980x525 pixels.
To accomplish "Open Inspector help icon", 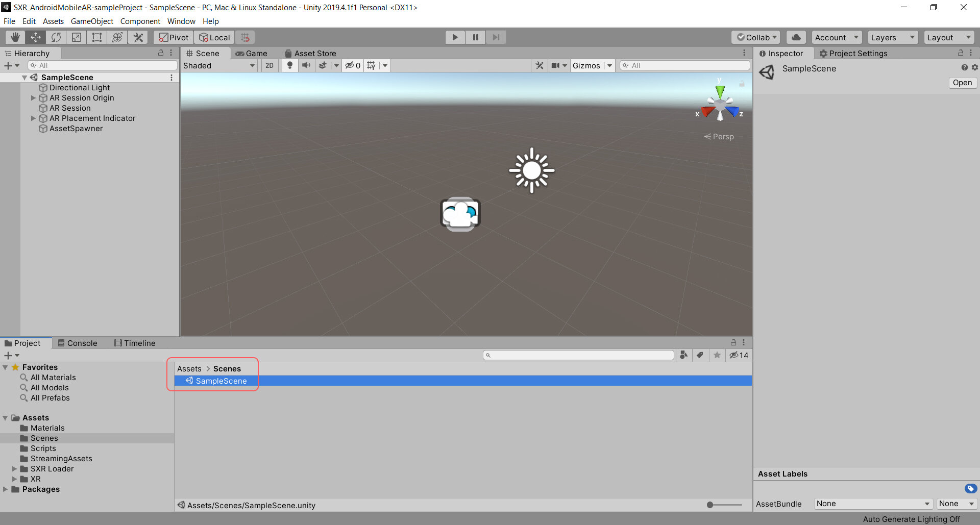I will click(964, 67).
